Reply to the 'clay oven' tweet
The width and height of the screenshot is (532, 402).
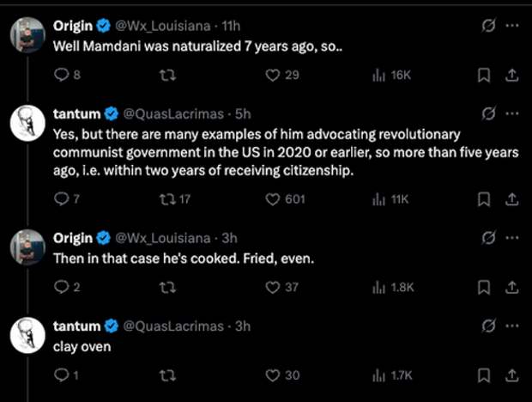[x=61, y=375]
